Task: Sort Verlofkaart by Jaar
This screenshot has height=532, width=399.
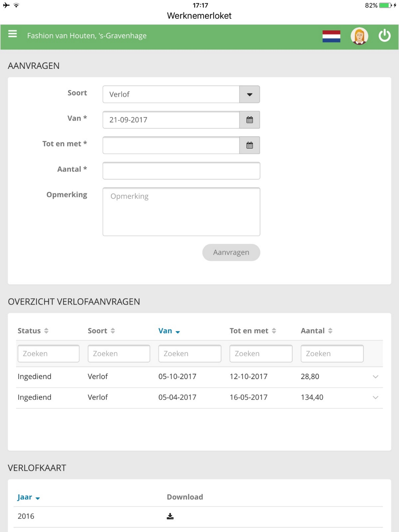Action: 28,497
